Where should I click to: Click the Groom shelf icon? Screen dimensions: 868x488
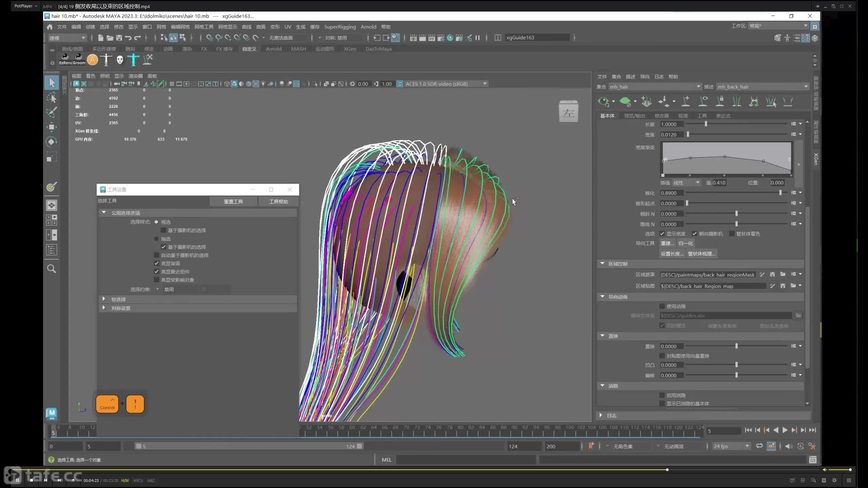79,59
